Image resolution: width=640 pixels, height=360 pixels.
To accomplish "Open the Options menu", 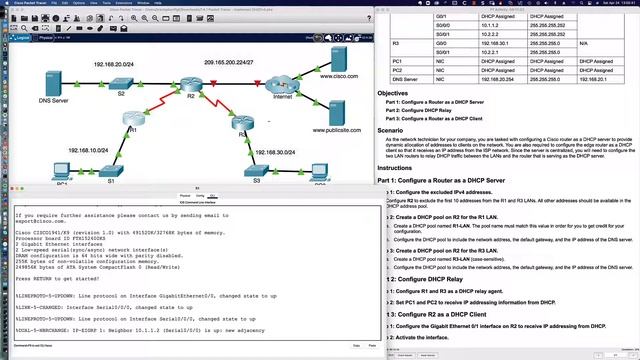I will coord(79,2).
